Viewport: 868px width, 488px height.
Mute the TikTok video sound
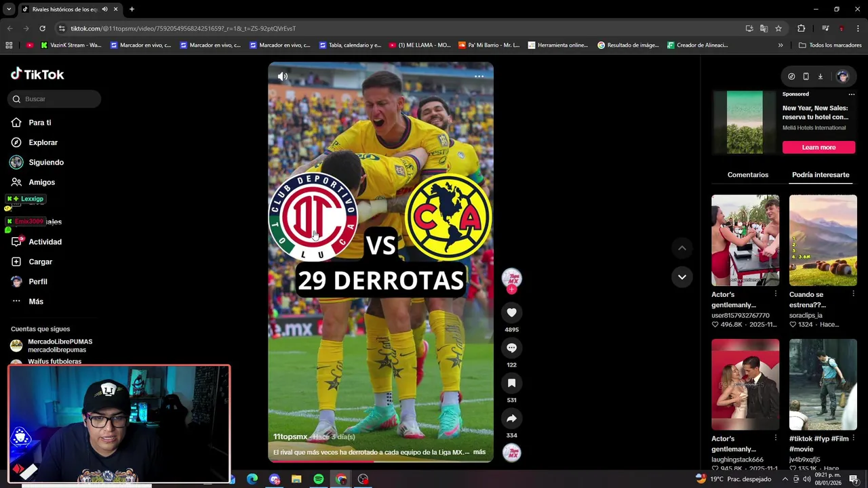pyautogui.click(x=283, y=77)
